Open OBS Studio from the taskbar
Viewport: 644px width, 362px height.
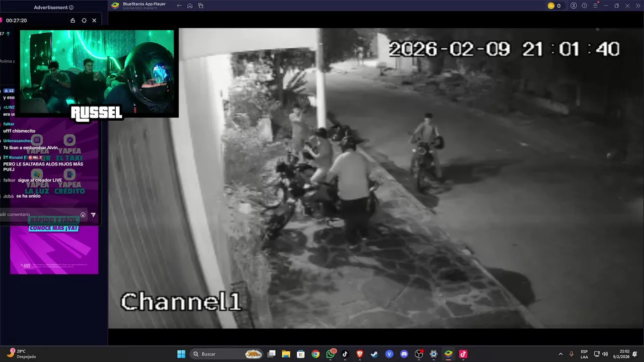[x=419, y=354]
